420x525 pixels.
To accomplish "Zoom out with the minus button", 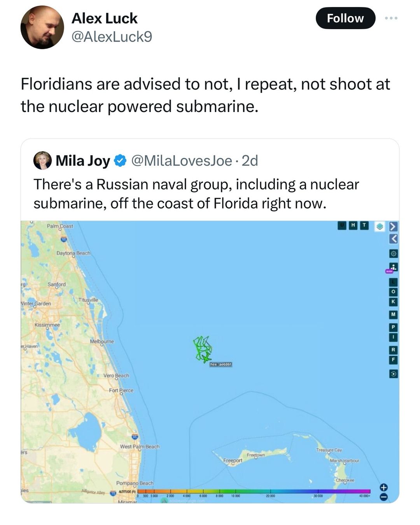I will coord(383,497).
